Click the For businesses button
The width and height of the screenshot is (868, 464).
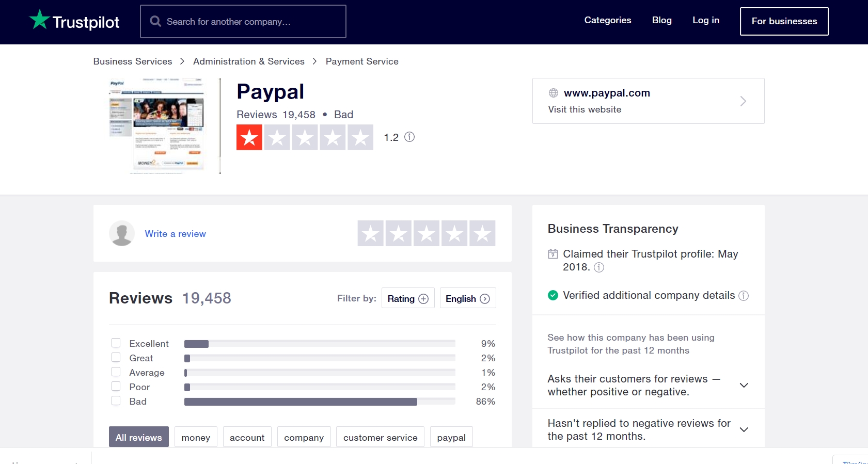point(784,21)
